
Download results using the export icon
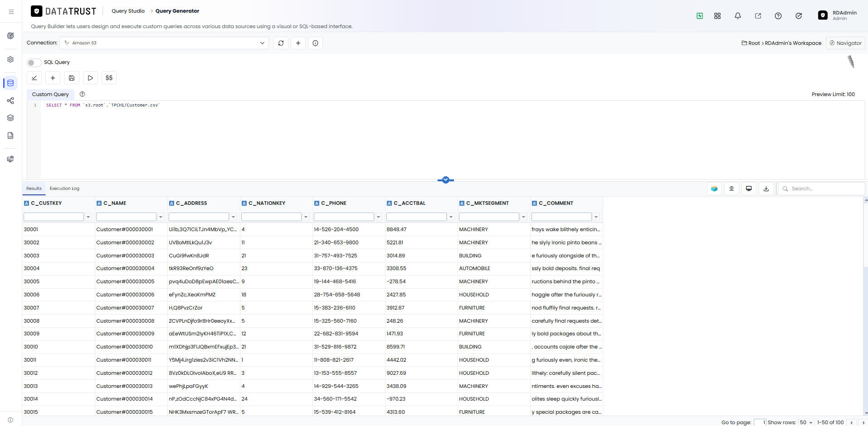[x=766, y=189]
